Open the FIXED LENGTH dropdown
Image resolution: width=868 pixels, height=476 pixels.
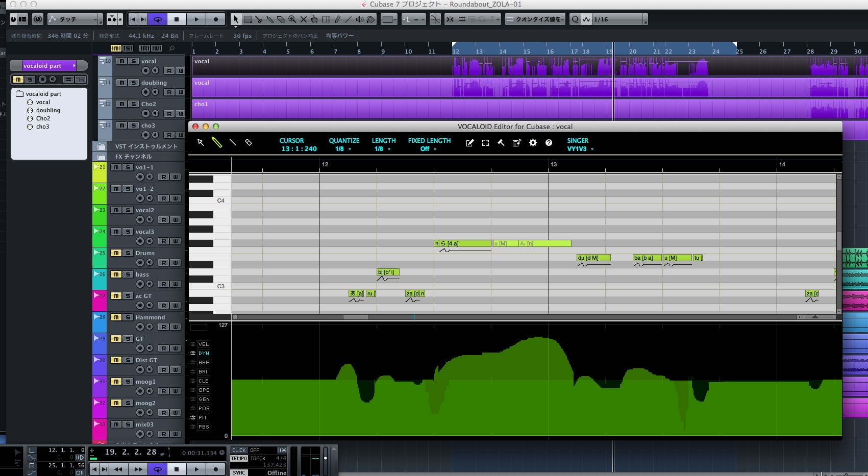point(429,149)
